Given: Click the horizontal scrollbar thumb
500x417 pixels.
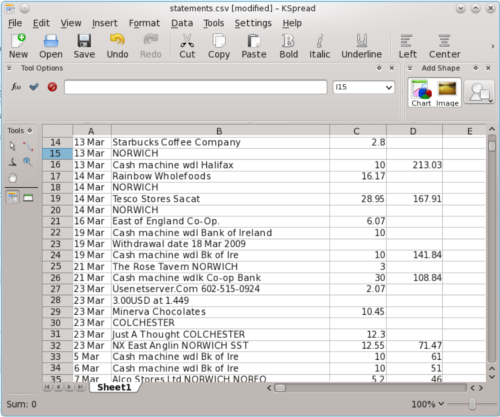Looking at the screenshot, I should [280, 388].
